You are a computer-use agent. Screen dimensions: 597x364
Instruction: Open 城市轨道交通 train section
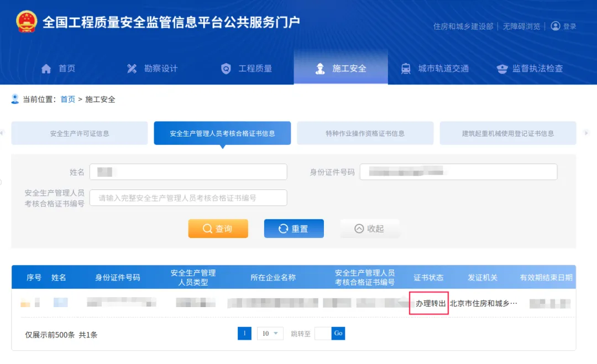click(435, 68)
